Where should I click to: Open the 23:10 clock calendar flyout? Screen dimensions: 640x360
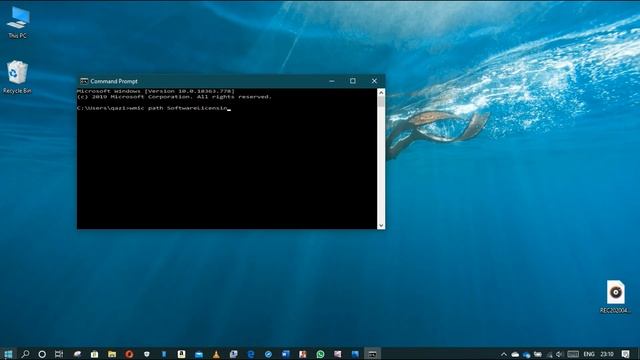click(607, 354)
